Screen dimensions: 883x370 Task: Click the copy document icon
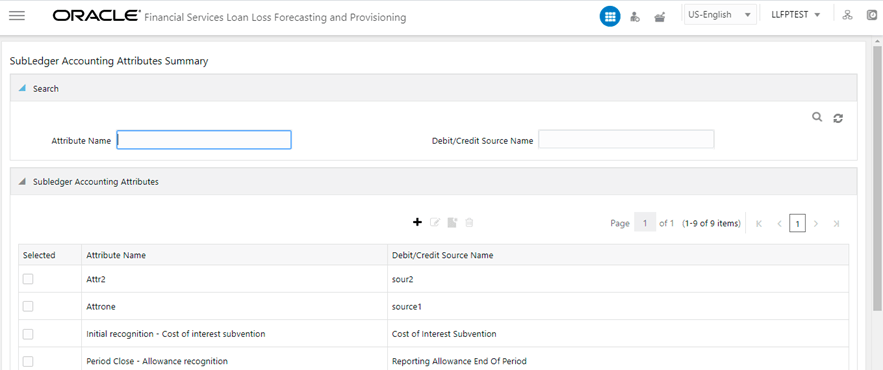452,222
